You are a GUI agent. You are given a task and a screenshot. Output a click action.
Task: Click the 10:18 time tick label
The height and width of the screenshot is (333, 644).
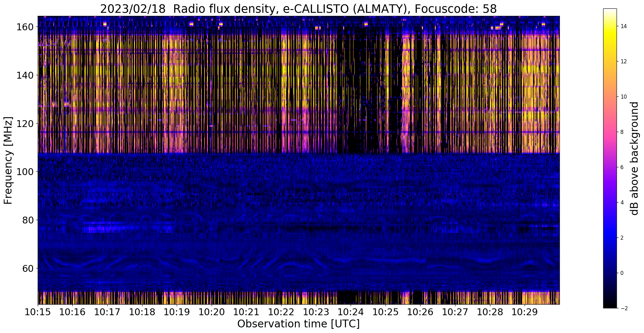click(142, 312)
